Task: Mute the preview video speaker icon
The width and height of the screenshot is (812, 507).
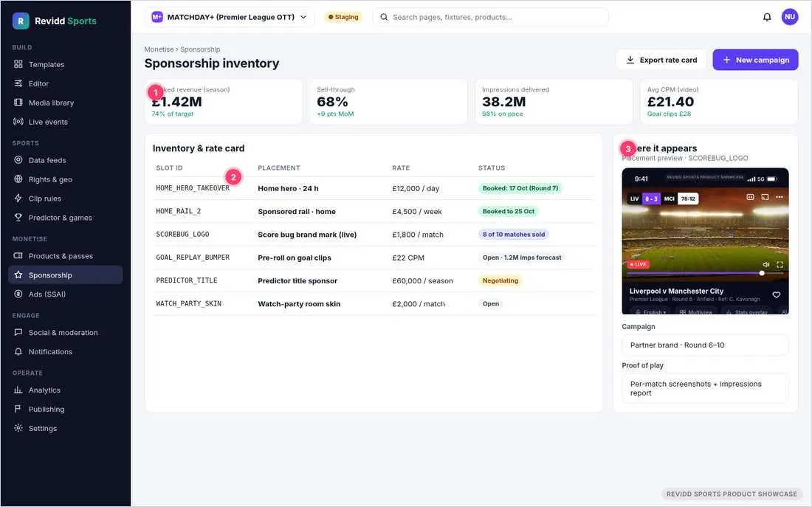Action: click(x=766, y=265)
